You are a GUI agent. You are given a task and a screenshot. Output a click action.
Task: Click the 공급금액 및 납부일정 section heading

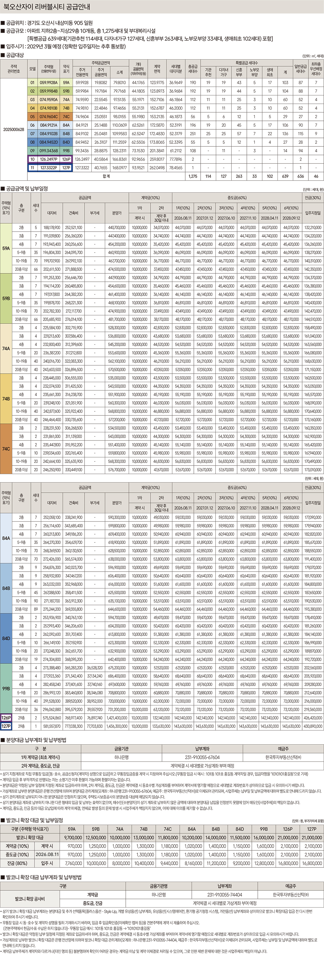point(27,189)
